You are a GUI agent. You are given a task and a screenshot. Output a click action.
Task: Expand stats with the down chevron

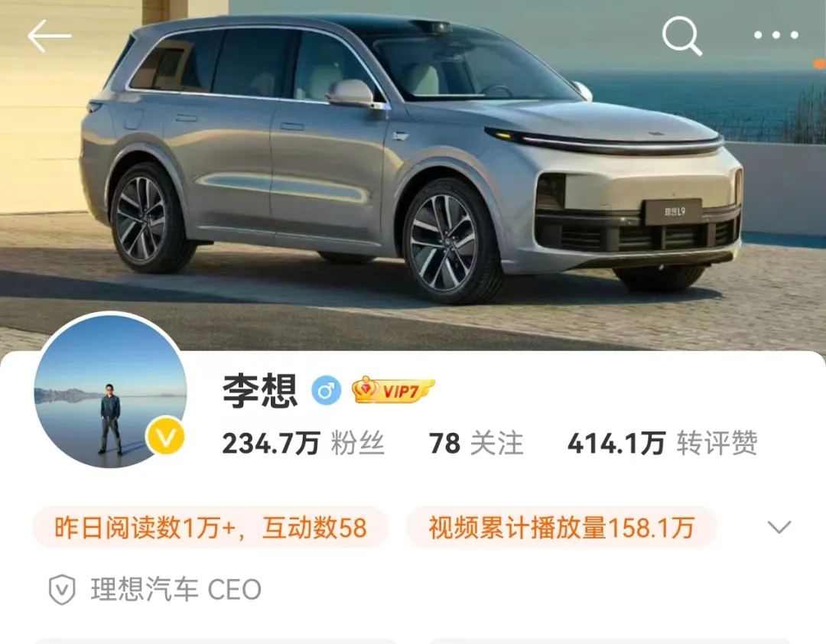(779, 527)
